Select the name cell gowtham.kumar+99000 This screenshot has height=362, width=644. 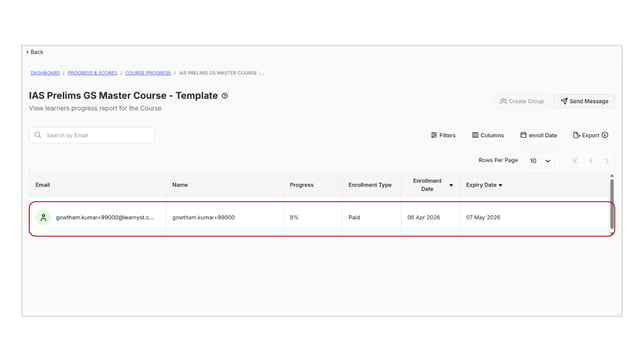coord(203,217)
